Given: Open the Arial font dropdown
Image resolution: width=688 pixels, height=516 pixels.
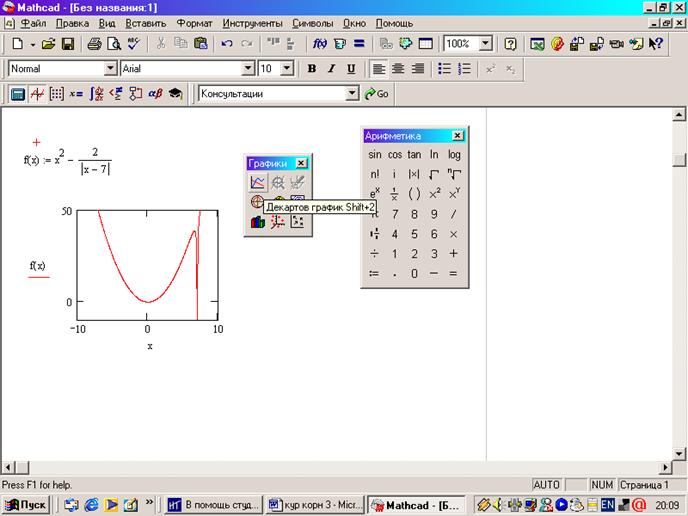Looking at the screenshot, I should (x=249, y=69).
